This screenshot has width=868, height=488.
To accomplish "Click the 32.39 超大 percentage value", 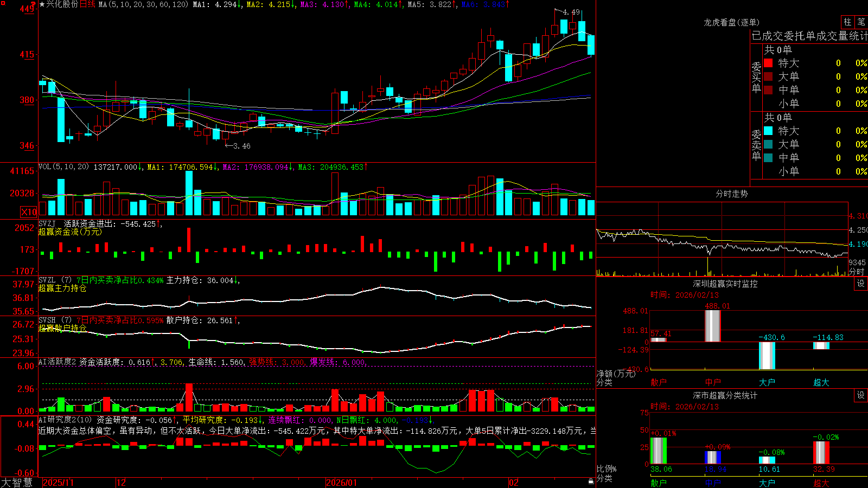I will pyautogui.click(x=824, y=469).
